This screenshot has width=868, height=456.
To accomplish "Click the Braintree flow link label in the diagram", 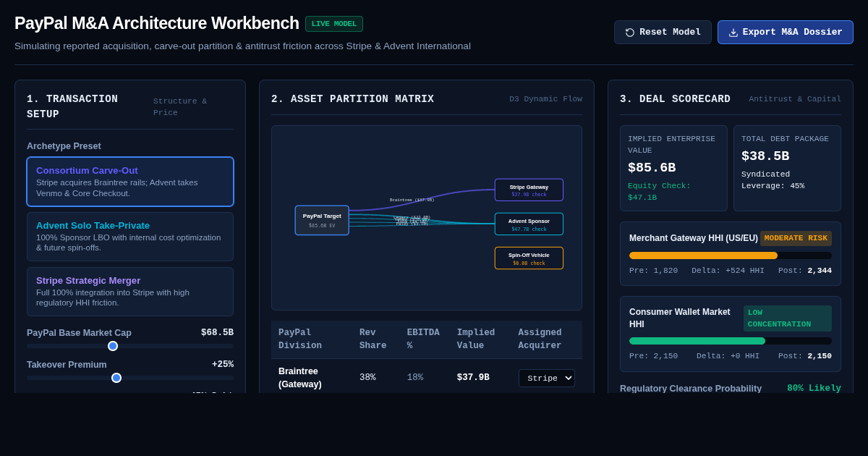I will click(x=412, y=200).
